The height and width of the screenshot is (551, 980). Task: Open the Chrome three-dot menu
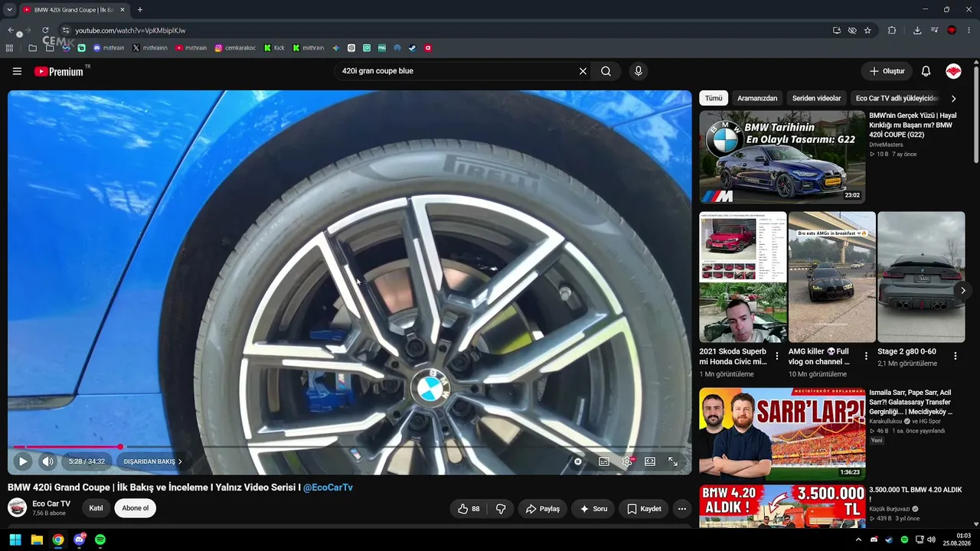(x=969, y=31)
